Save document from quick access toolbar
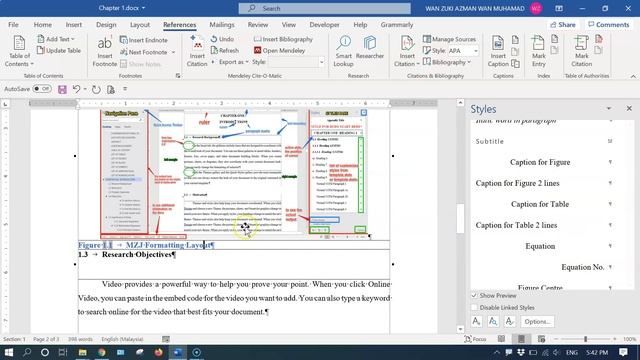640x360 pixels. tap(62, 89)
